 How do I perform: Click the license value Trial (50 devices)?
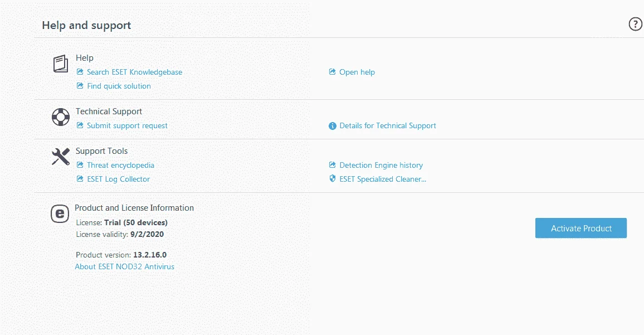pos(135,222)
